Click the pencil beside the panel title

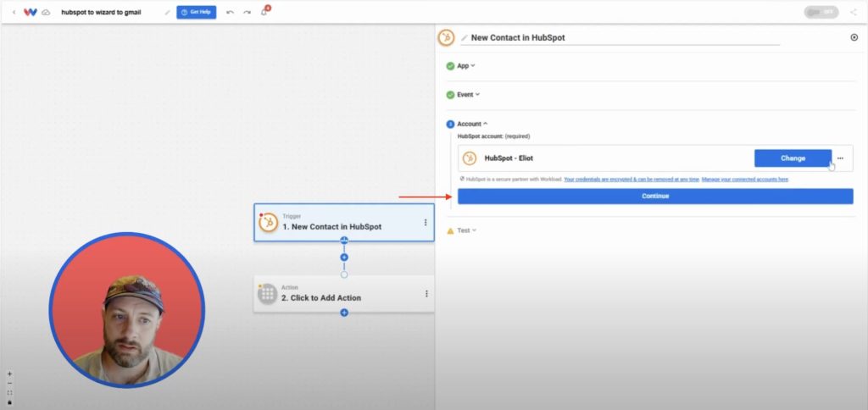pos(464,37)
